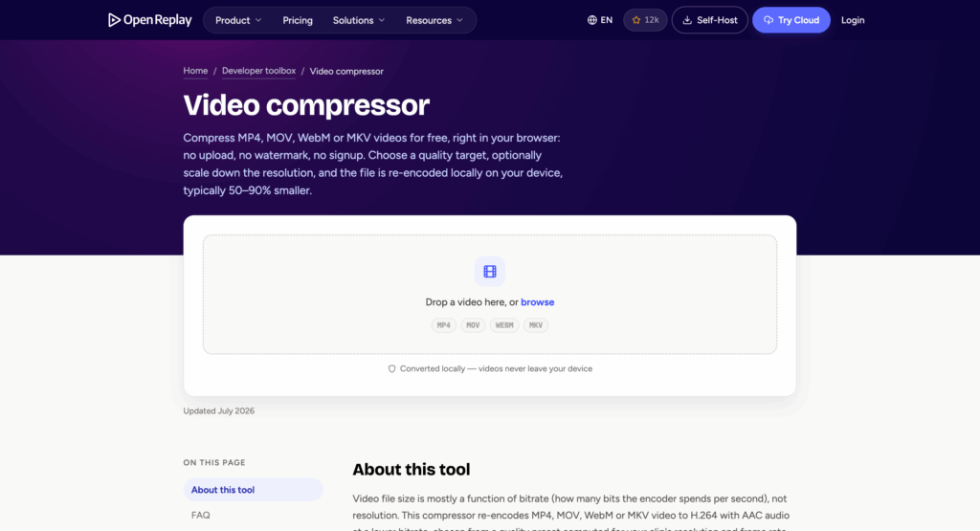Click the globe language icon

point(591,20)
